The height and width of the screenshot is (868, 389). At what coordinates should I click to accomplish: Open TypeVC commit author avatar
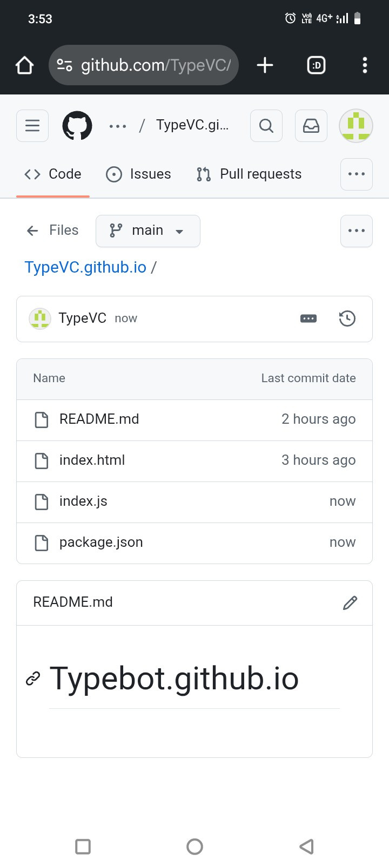click(40, 319)
